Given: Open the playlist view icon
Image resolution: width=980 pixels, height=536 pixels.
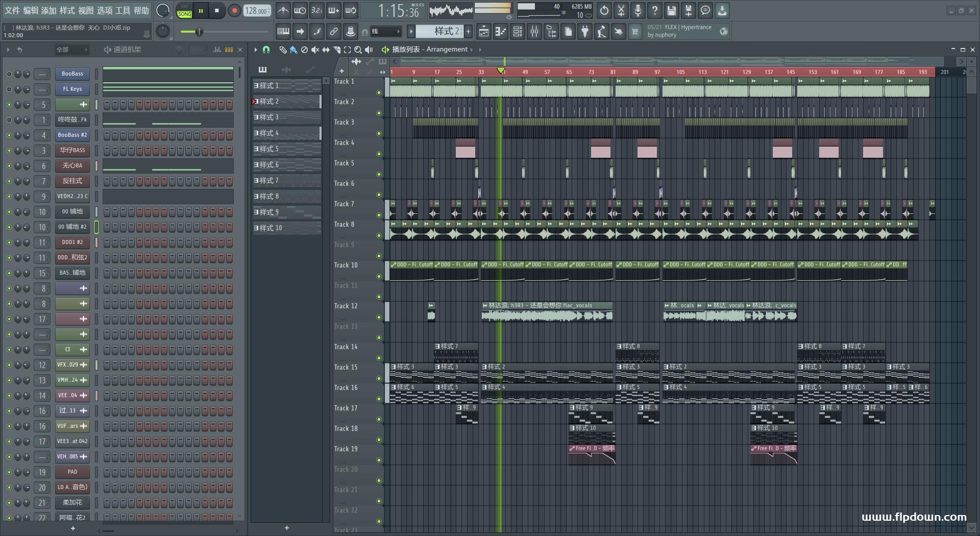Looking at the screenshot, I should tap(484, 32).
